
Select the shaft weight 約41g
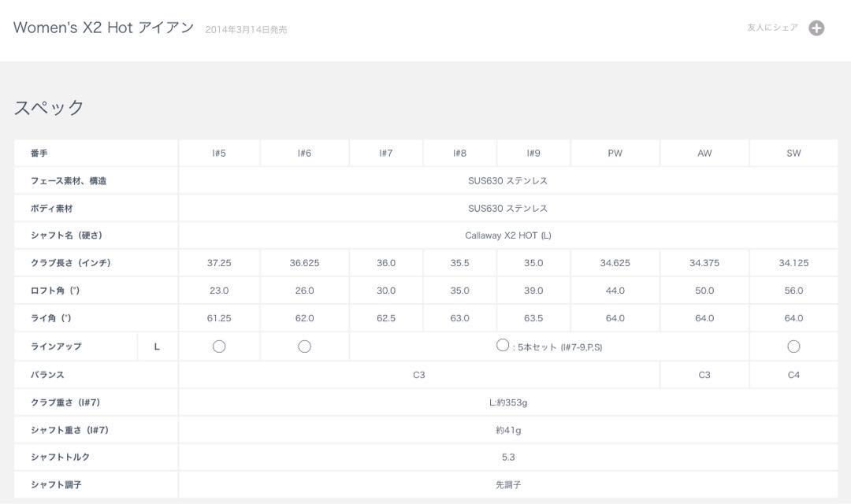click(508, 430)
